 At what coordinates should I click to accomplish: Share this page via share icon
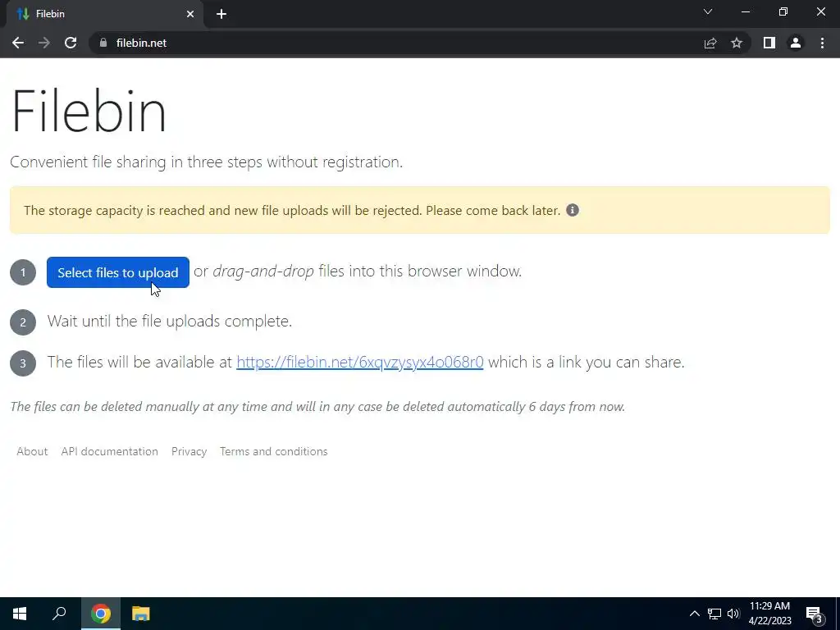(710, 43)
